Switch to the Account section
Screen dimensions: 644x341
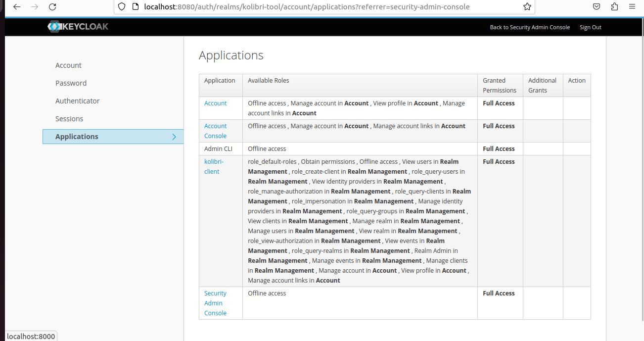(x=68, y=65)
